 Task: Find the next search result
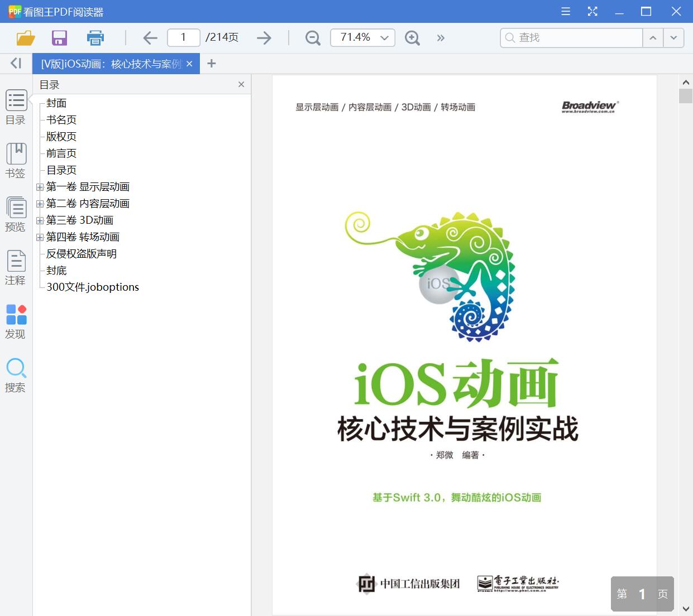[673, 37]
